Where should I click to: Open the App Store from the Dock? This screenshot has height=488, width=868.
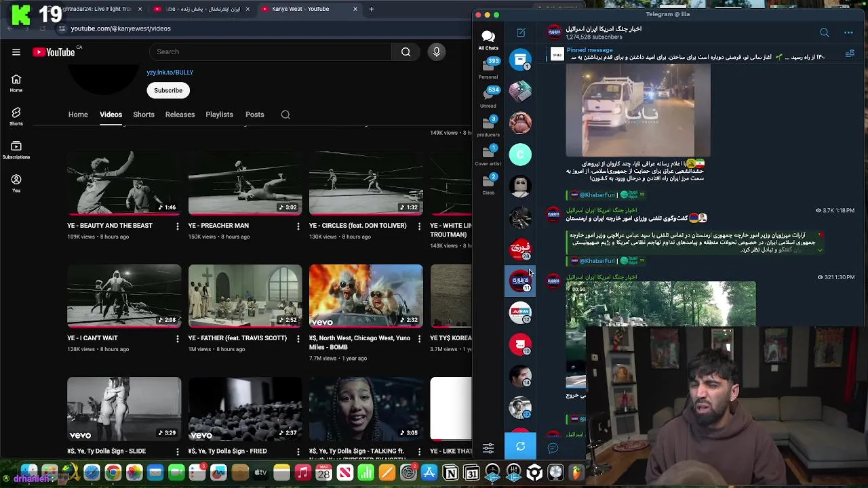[x=429, y=472]
